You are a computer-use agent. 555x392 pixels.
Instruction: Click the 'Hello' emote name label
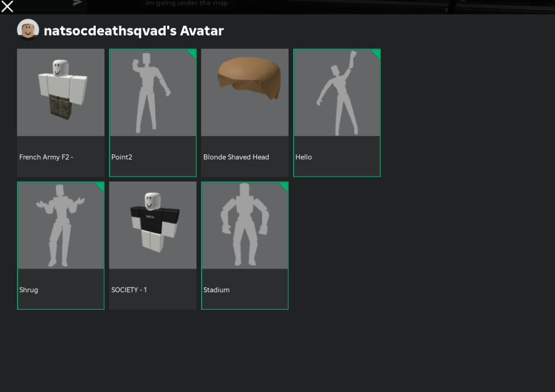click(x=303, y=157)
